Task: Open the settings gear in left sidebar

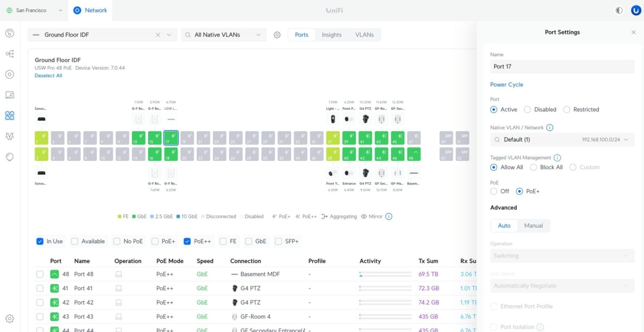Action: click(10, 319)
